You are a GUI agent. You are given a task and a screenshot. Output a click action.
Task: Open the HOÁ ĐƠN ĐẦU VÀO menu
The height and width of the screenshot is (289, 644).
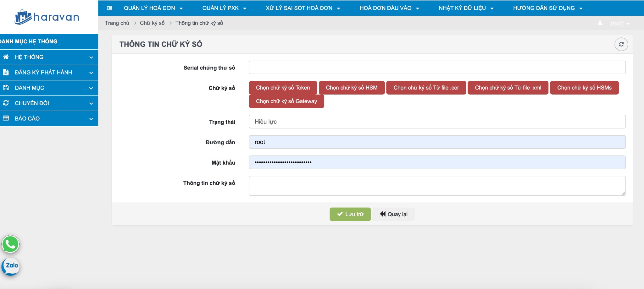(x=389, y=8)
